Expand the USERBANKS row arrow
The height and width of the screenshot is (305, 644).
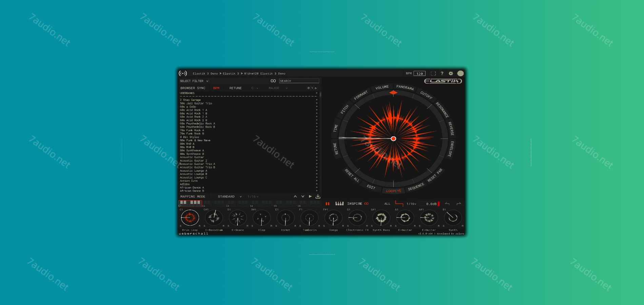317,93
